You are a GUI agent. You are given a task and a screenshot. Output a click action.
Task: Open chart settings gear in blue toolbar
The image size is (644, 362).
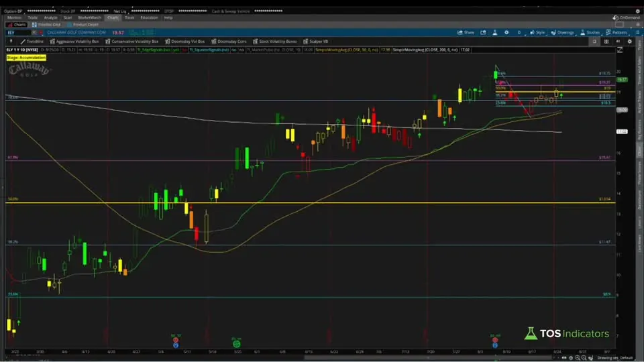coord(506,32)
